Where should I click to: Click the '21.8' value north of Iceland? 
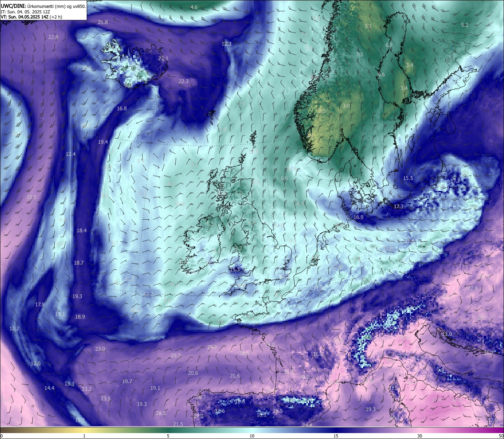pyautogui.click(x=103, y=22)
